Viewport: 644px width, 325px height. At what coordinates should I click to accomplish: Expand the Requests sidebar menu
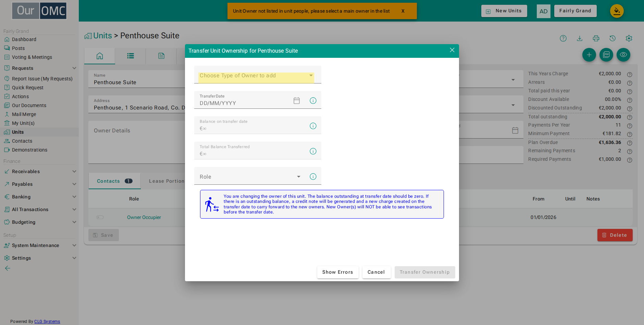point(40,68)
